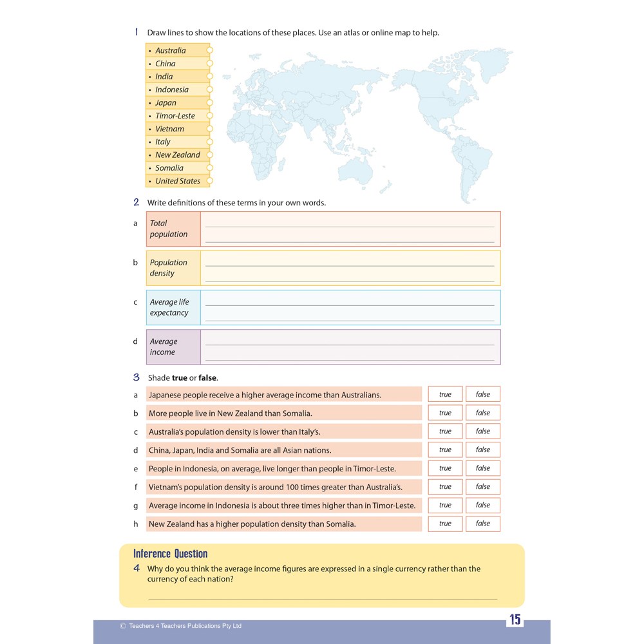This screenshot has height=644, width=644.
Task: Click the page number 15
Action: pos(515,620)
